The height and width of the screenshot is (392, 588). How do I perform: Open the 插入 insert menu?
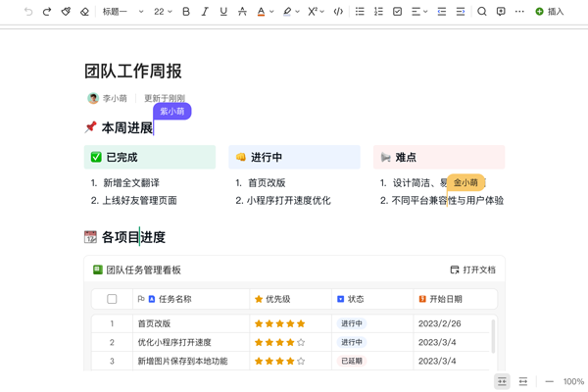[549, 12]
